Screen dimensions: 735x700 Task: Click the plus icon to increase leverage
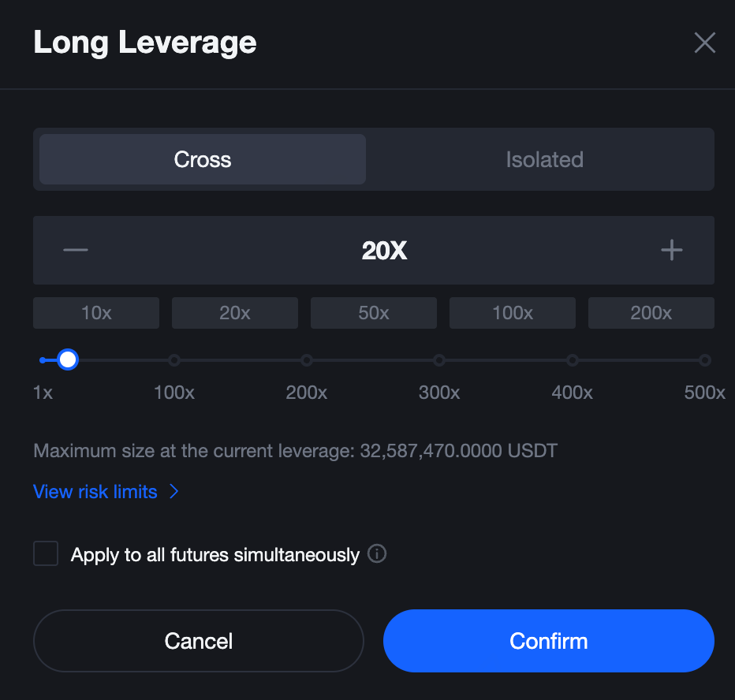click(671, 251)
